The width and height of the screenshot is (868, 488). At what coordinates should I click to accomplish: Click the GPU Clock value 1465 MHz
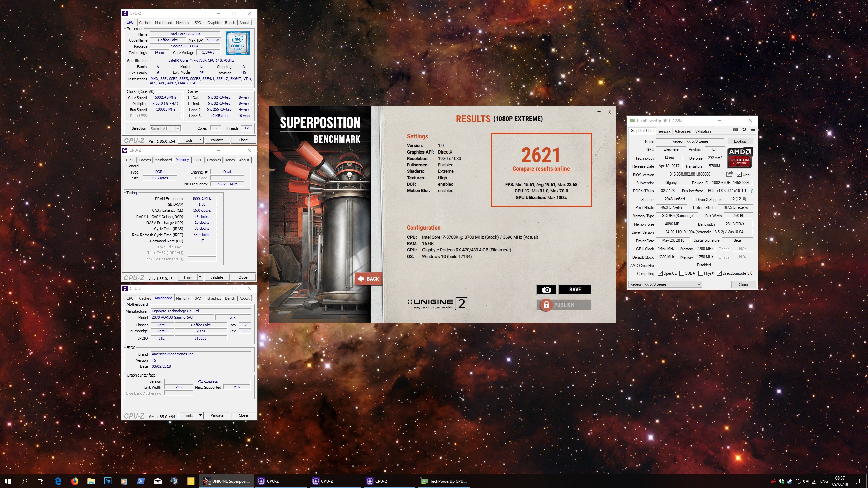coord(666,249)
